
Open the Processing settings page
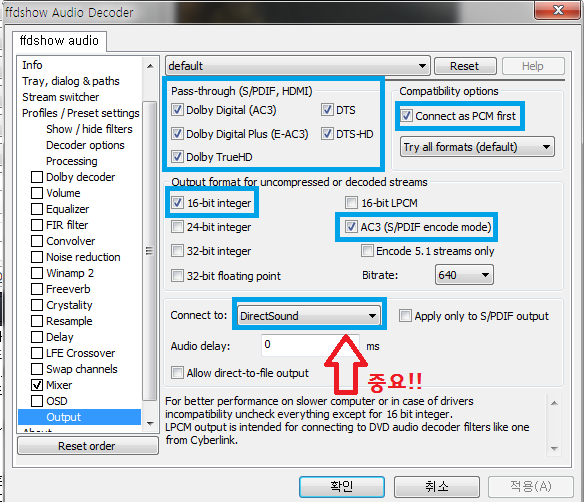[72, 161]
